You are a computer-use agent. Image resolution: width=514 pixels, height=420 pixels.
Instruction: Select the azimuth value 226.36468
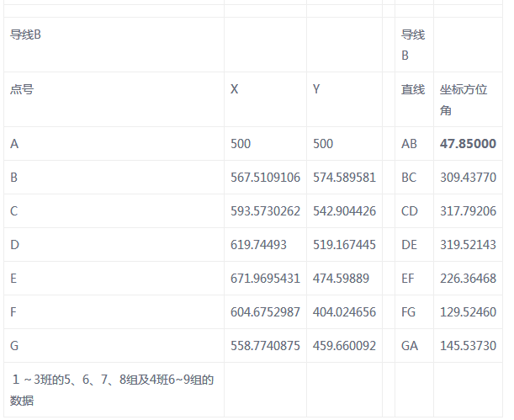click(468, 279)
